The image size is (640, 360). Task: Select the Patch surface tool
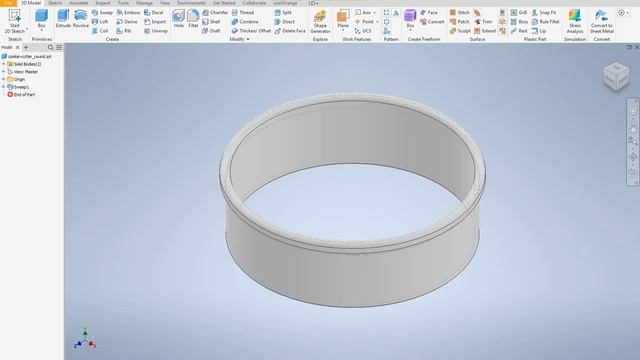click(460, 22)
